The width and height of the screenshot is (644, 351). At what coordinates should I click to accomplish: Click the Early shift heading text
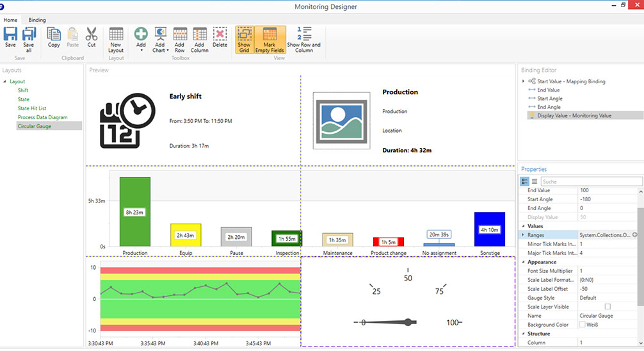click(185, 96)
